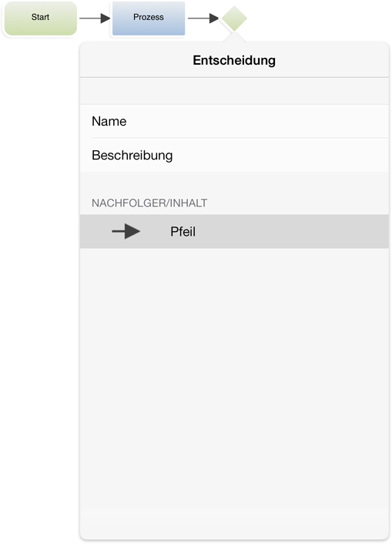The height and width of the screenshot is (544, 392).
Task: Click the NACHFOLGER/INHALT section header
Action: 149,203
